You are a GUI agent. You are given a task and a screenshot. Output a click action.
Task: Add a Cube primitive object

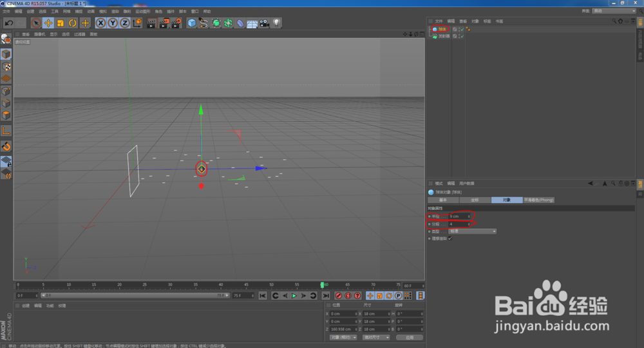tap(192, 23)
